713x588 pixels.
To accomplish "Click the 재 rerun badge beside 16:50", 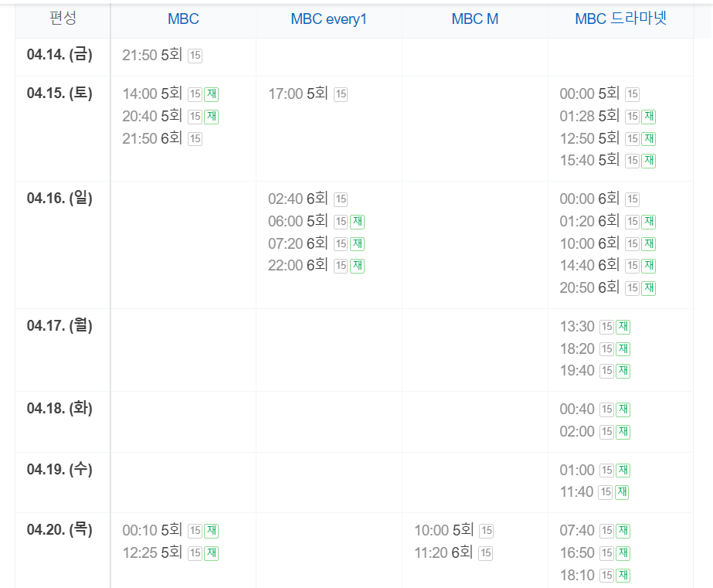I will pyautogui.click(x=623, y=553).
